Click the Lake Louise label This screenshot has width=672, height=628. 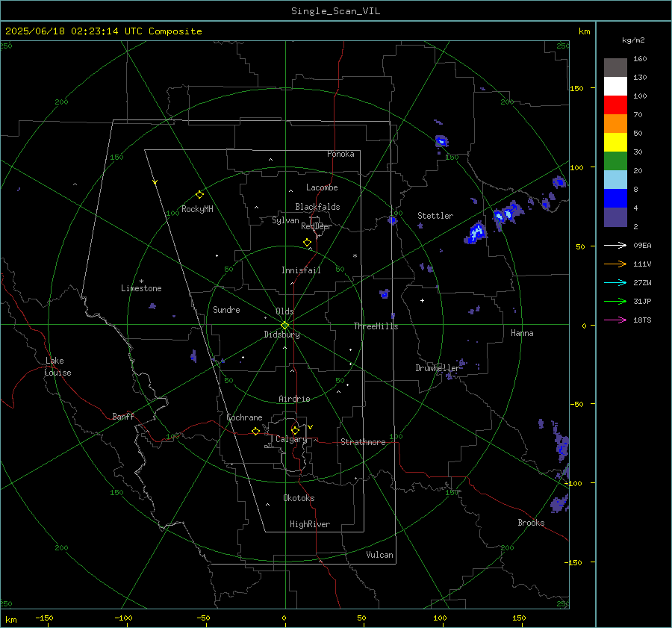(x=57, y=367)
